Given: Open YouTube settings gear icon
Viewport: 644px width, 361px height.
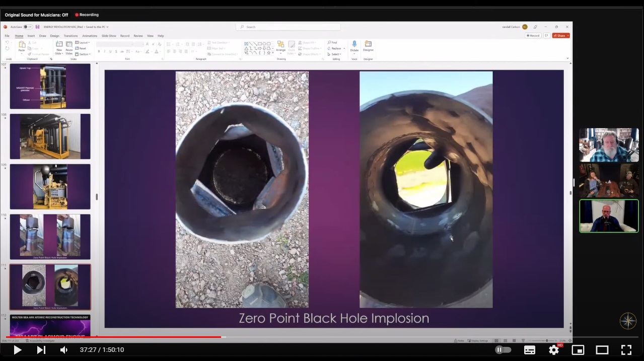Looking at the screenshot, I should (554, 350).
